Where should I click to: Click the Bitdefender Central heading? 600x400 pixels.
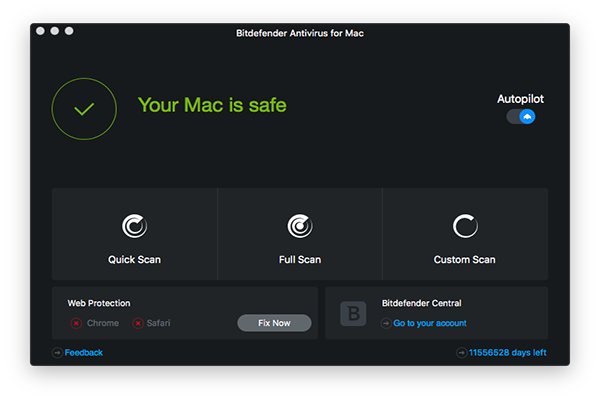[421, 302]
